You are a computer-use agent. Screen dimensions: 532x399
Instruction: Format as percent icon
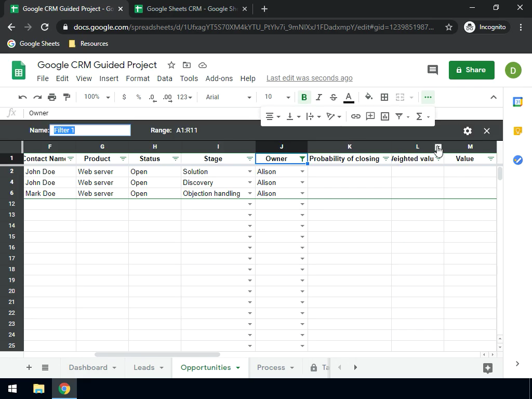tap(138, 97)
